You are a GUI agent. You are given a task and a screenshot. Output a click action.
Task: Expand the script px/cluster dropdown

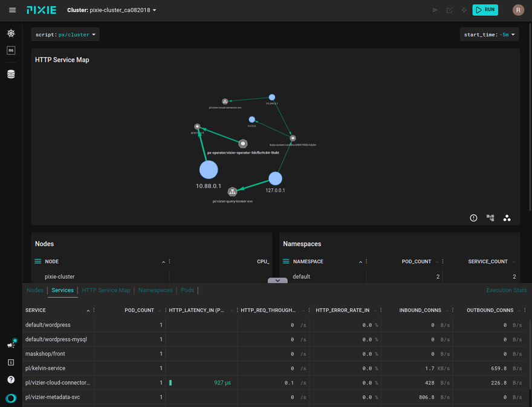65,34
